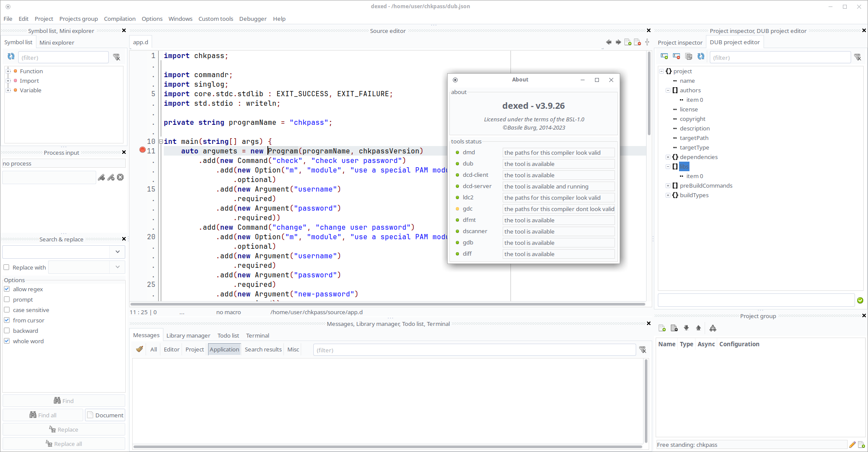
Task: Click the messages filter input field
Action: click(x=474, y=350)
